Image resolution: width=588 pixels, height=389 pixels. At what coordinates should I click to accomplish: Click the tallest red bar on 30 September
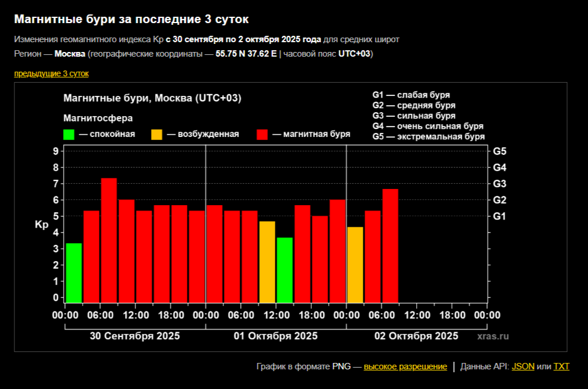[x=109, y=240]
